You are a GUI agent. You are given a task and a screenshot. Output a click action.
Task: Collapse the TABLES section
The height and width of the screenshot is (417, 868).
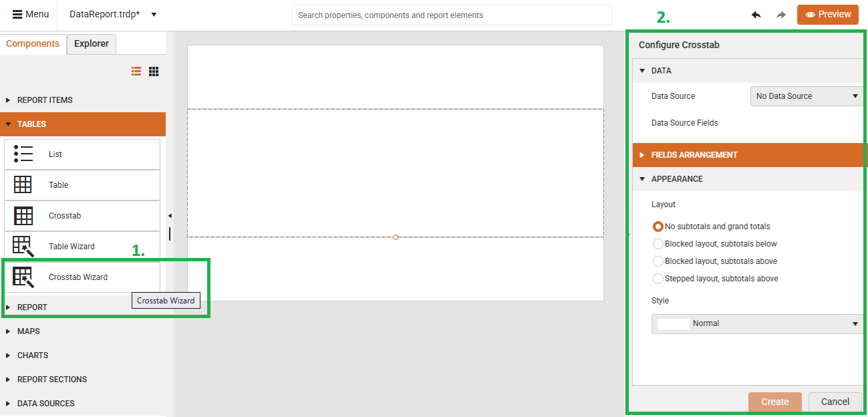[83, 124]
